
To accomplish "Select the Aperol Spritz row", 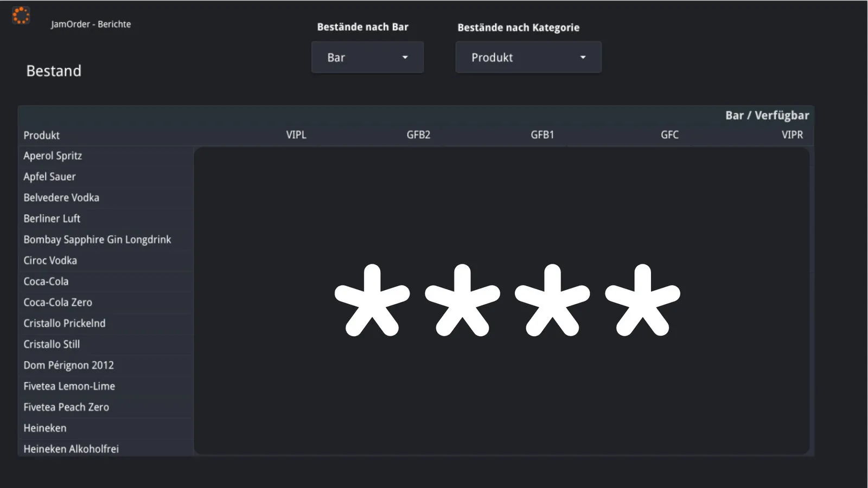I will click(106, 156).
